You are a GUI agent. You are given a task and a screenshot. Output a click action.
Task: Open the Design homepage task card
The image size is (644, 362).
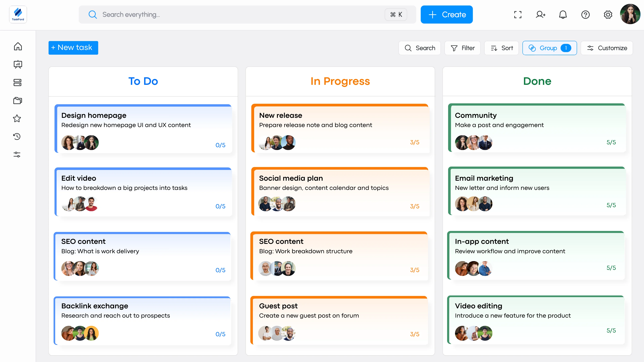coord(143,129)
